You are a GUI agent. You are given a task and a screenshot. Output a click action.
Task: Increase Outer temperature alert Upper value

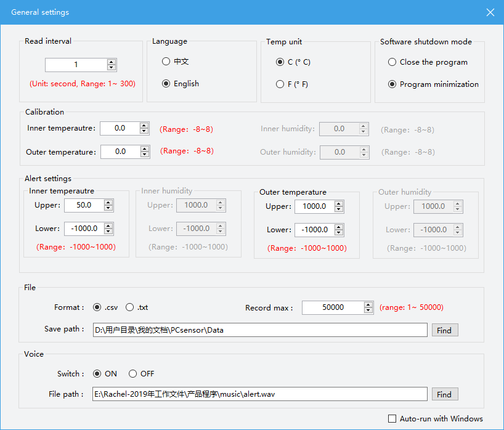pos(339,204)
